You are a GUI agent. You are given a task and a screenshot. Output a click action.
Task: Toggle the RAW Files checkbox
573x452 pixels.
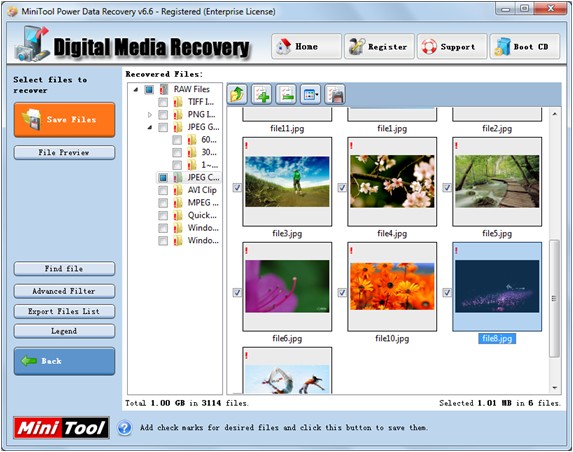[x=149, y=90]
